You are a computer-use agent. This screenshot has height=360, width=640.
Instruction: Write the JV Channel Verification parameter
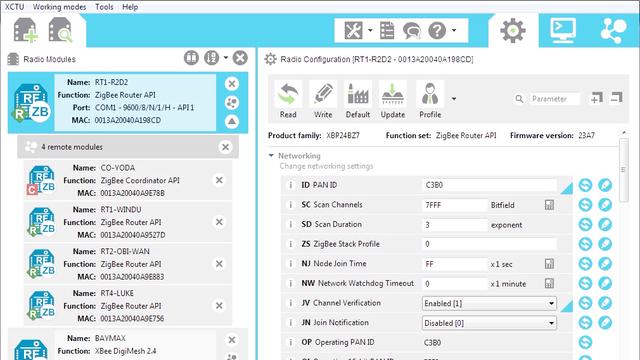click(605, 303)
